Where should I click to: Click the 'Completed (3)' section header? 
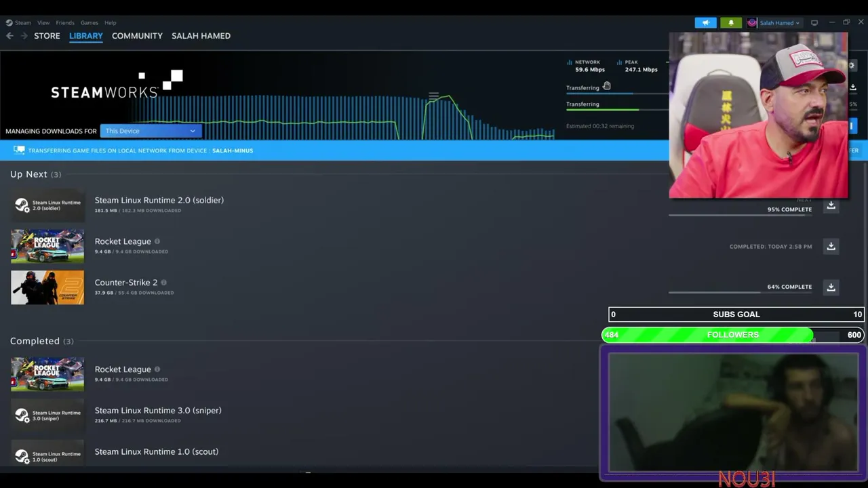click(x=42, y=341)
